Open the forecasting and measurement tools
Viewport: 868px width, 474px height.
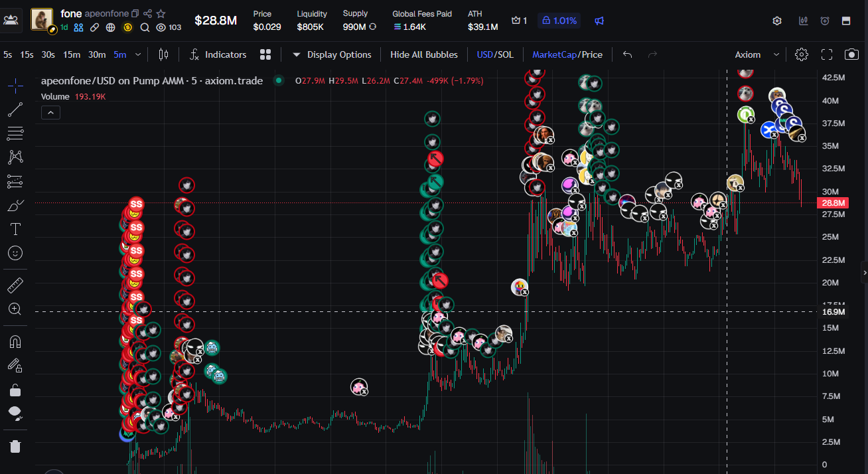click(x=15, y=181)
